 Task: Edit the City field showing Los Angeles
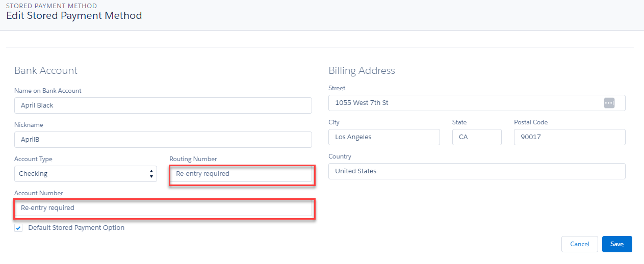click(384, 137)
